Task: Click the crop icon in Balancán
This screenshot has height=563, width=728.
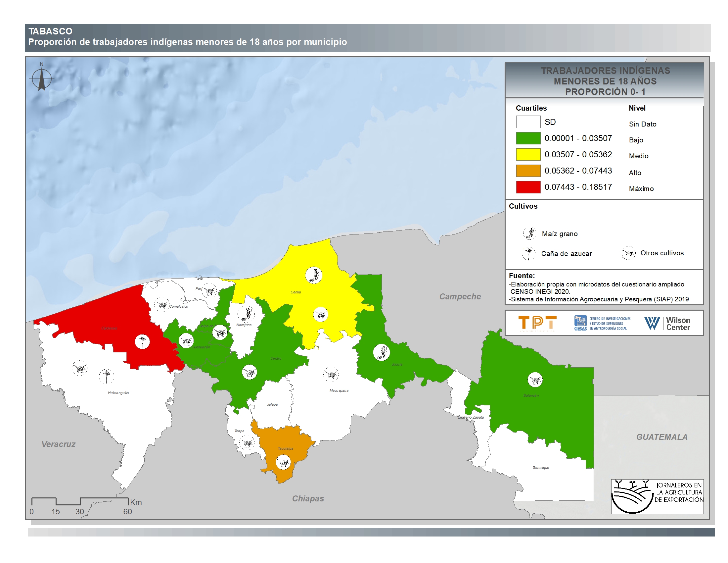Action: tap(535, 380)
